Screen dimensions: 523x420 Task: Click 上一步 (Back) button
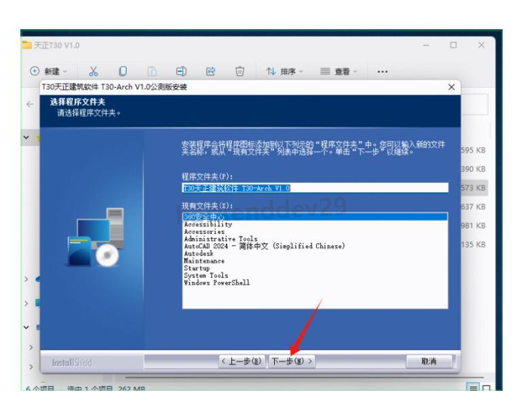(242, 360)
